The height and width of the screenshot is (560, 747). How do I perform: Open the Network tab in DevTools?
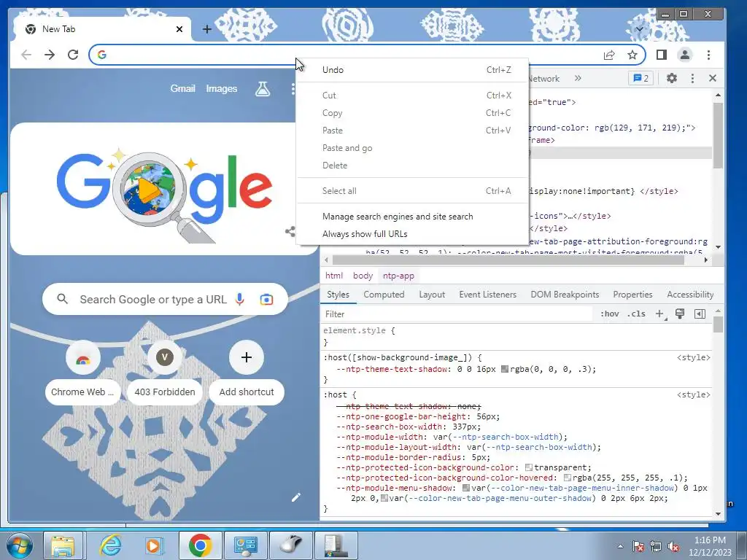(544, 79)
